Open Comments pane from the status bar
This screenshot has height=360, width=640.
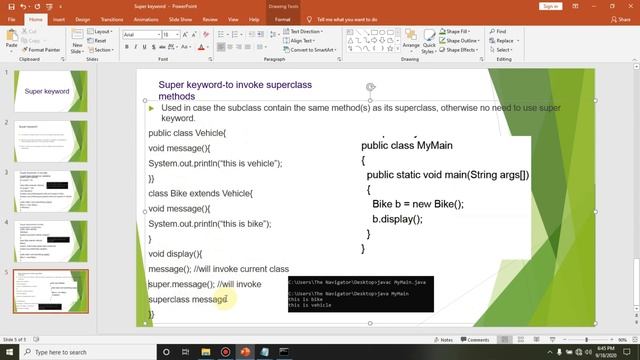(x=475, y=340)
